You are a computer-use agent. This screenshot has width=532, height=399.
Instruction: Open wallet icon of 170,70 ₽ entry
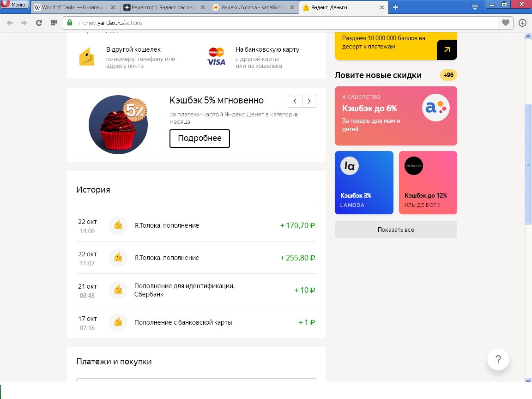(118, 225)
